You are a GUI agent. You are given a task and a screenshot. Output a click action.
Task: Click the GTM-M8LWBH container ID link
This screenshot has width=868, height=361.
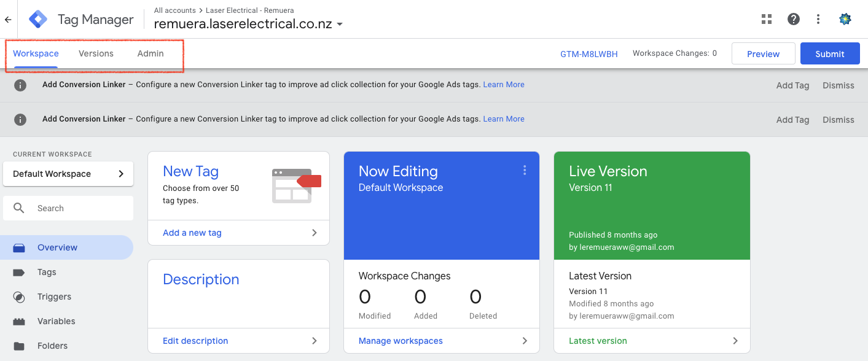coord(589,54)
